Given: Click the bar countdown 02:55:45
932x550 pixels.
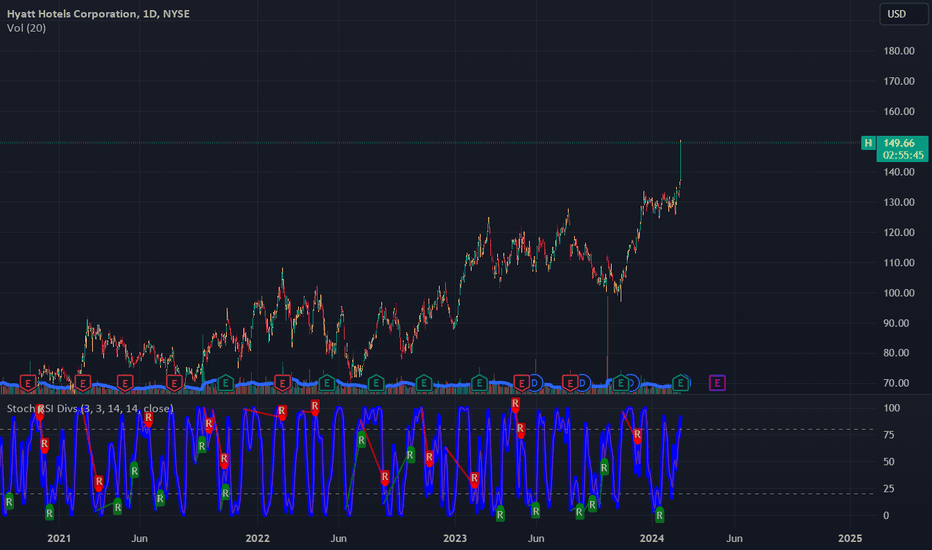Looking at the screenshot, I should [903, 155].
